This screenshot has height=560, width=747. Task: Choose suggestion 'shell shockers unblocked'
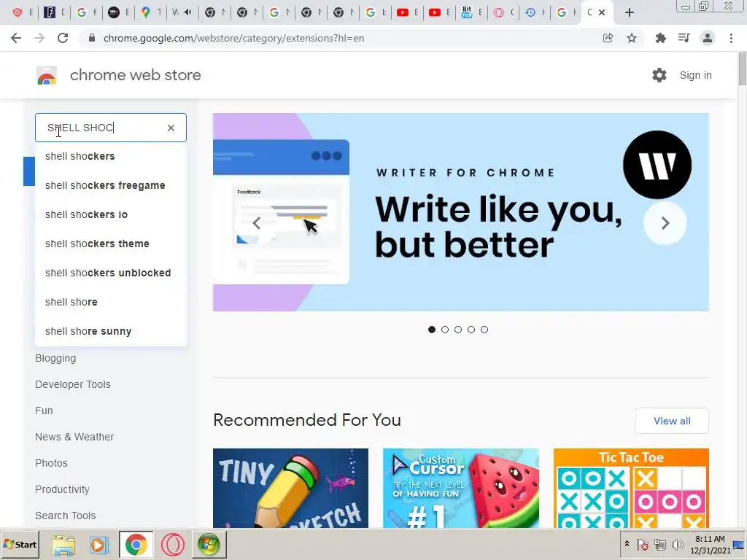(111, 273)
